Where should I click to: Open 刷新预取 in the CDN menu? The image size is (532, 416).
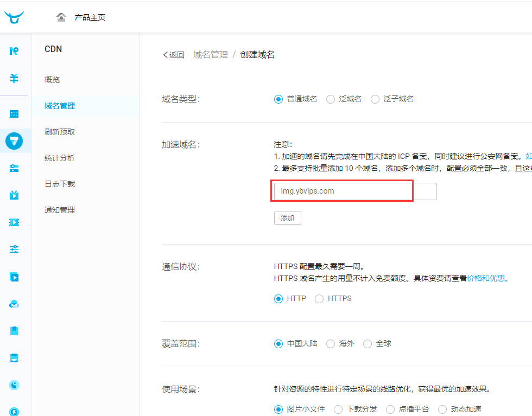(60, 132)
